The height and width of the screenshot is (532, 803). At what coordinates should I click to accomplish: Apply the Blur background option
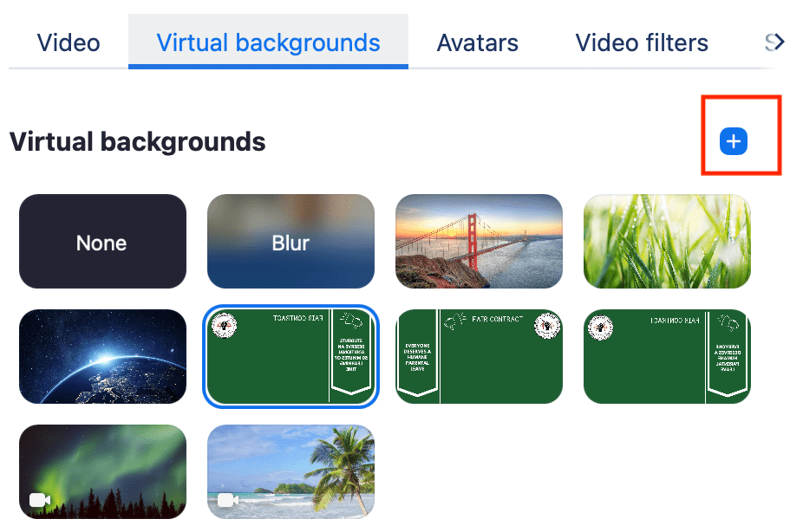[x=291, y=242]
